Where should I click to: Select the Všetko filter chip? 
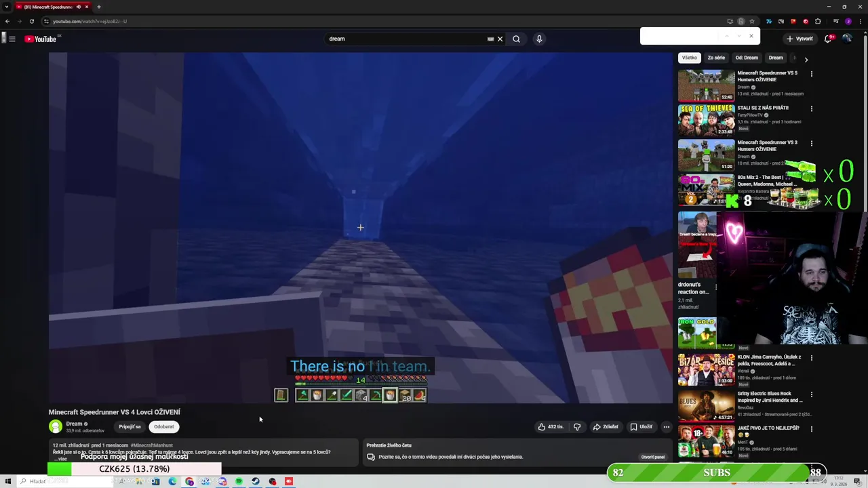click(690, 58)
